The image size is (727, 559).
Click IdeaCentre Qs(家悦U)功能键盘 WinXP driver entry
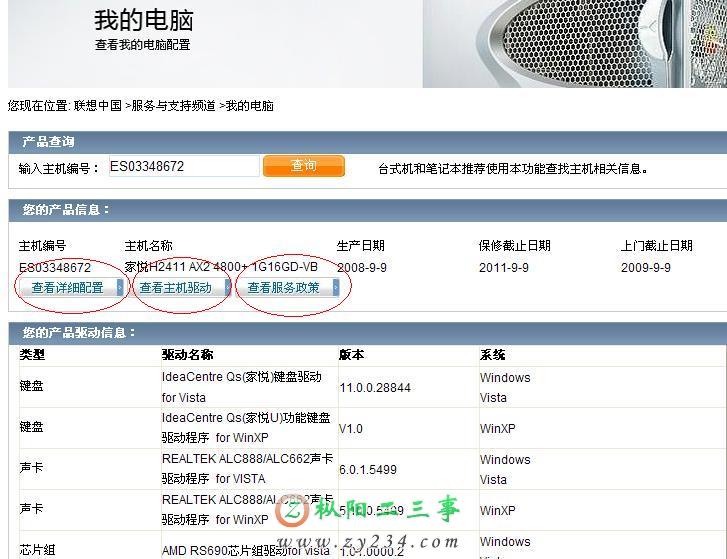tap(246, 427)
